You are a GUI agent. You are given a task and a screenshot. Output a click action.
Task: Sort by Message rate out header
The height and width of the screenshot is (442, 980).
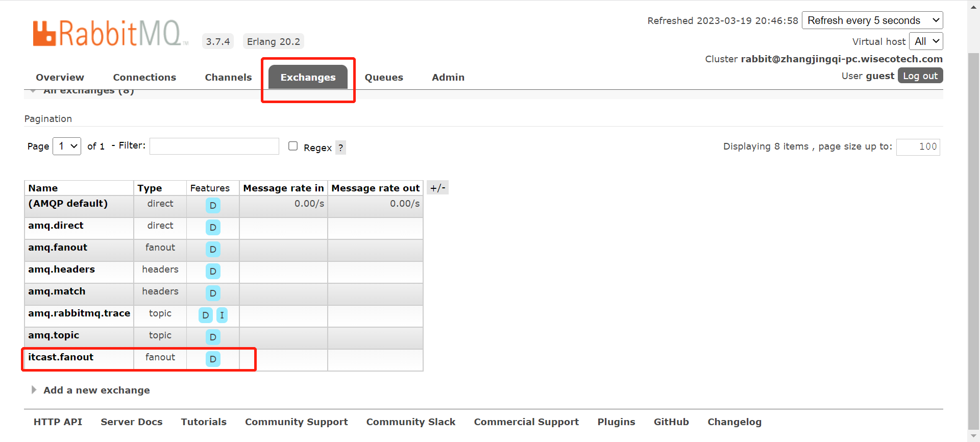[375, 188]
